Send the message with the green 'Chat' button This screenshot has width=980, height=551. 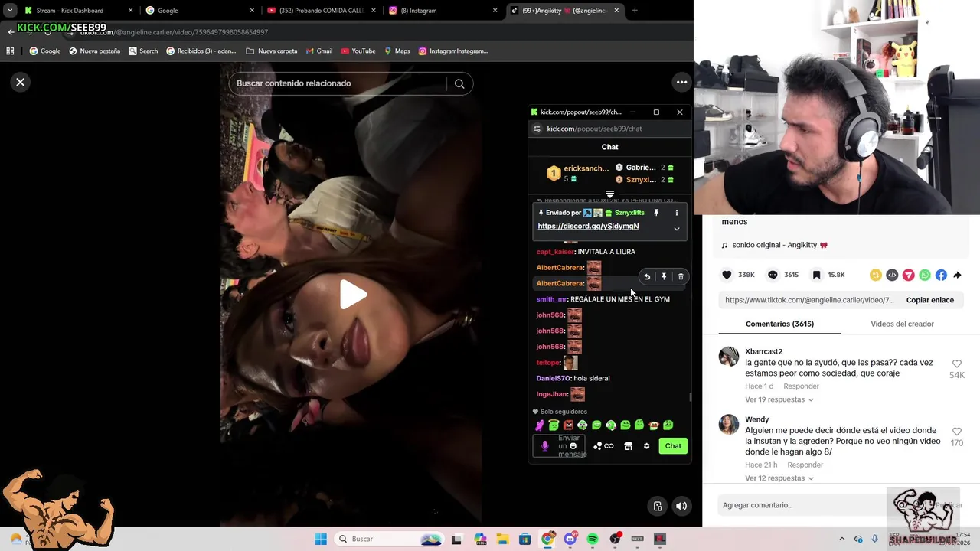673,446
